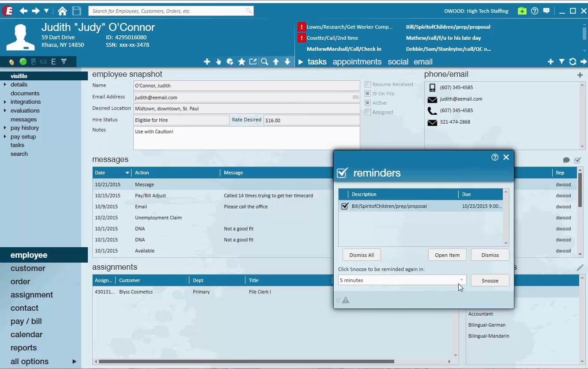Toggle the Assigned checkbox

[x=367, y=112]
